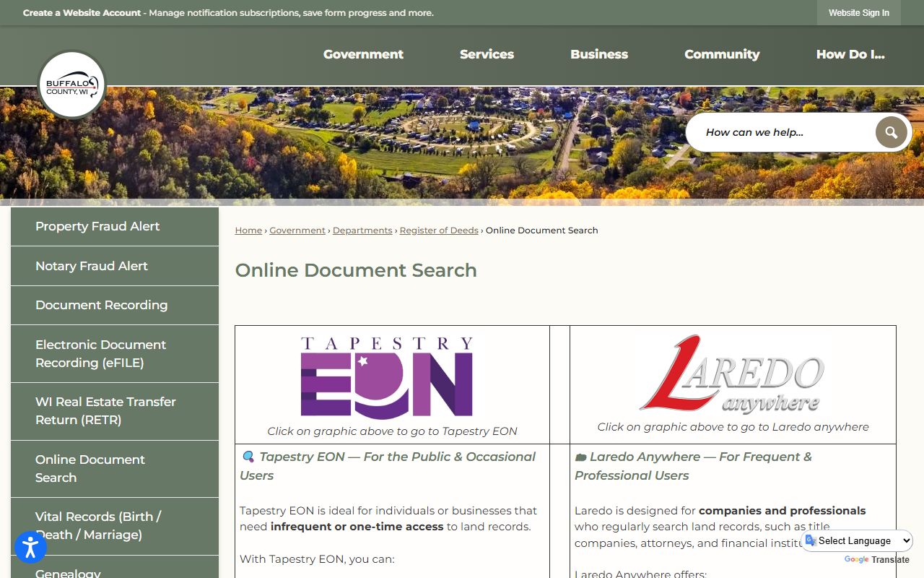This screenshot has width=924, height=578.
Task: Go to Home breadcrumb link
Action: tap(248, 230)
